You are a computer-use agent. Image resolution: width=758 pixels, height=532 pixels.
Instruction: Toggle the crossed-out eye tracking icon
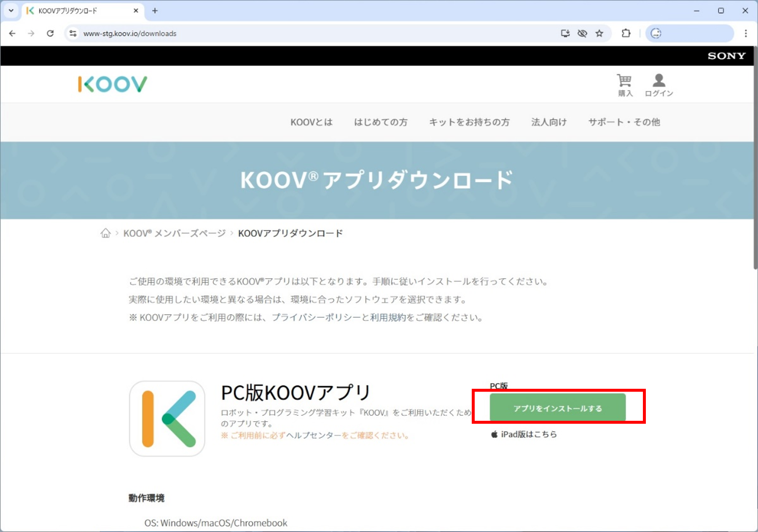tap(582, 34)
